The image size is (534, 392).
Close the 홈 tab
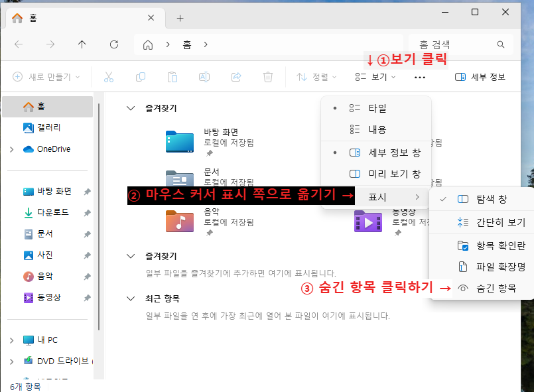click(151, 18)
